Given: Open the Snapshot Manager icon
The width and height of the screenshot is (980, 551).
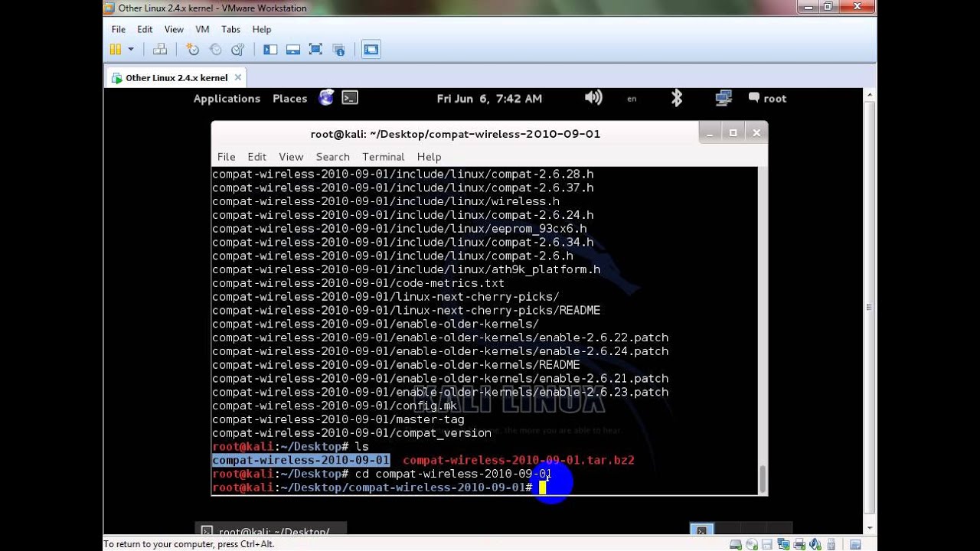Looking at the screenshot, I should (237, 49).
